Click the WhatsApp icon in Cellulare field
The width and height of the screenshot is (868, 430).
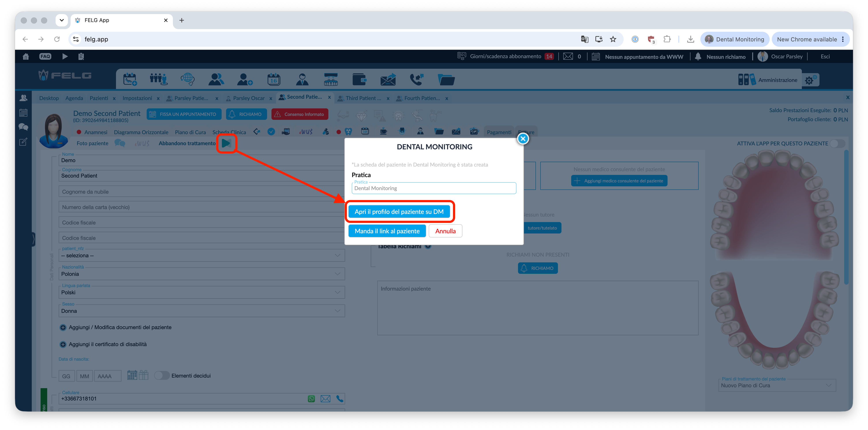(311, 399)
